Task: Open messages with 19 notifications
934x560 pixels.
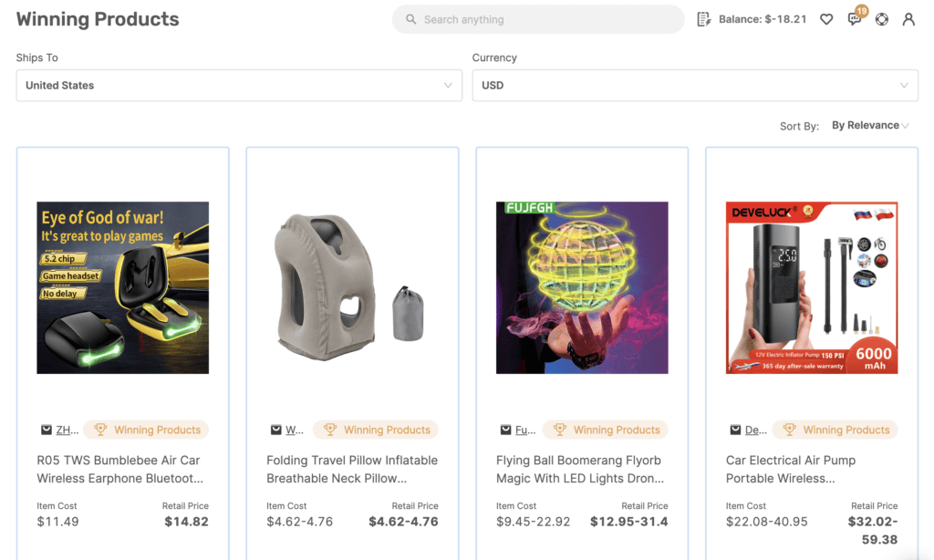Action: pos(854,19)
